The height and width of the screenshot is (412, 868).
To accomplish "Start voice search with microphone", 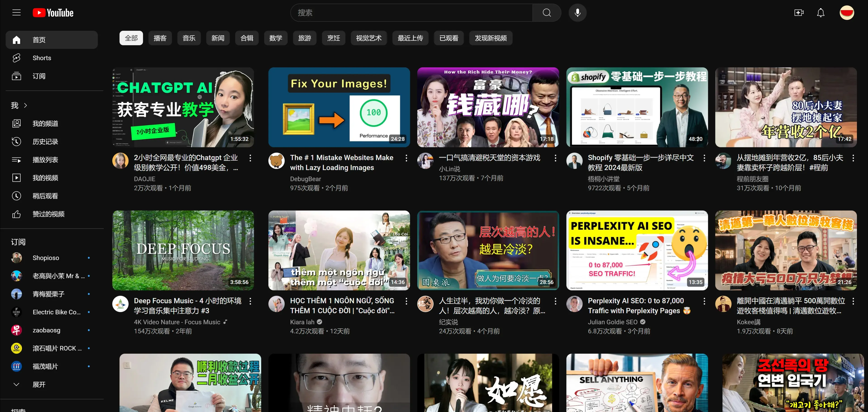I will pos(578,13).
